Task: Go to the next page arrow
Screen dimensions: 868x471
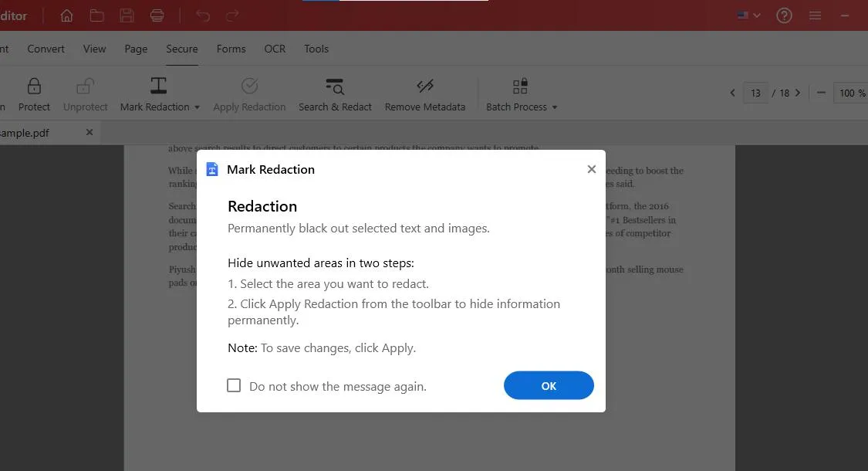Action: coord(798,93)
